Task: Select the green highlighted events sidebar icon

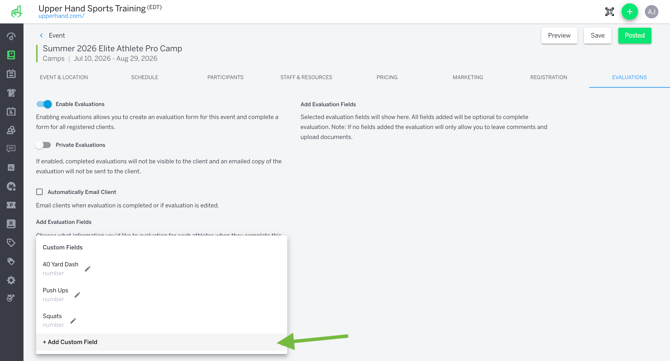Action: pyautogui.click(x=12, y=55)
